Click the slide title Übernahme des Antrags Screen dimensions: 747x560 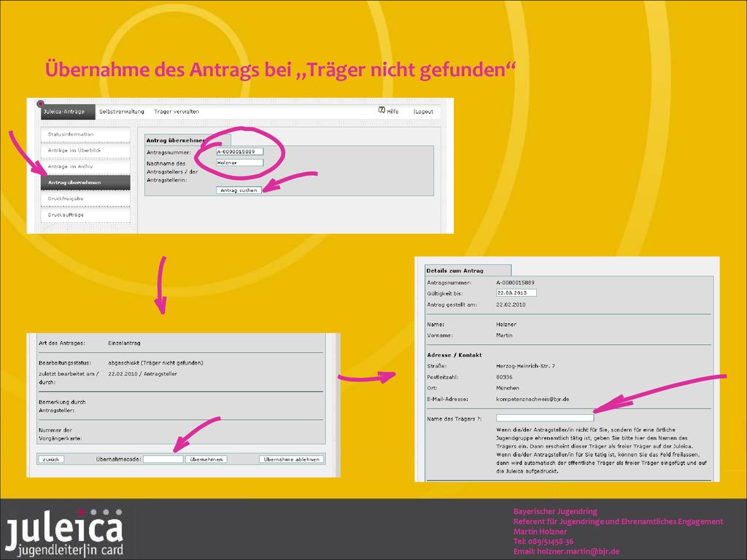281,69
